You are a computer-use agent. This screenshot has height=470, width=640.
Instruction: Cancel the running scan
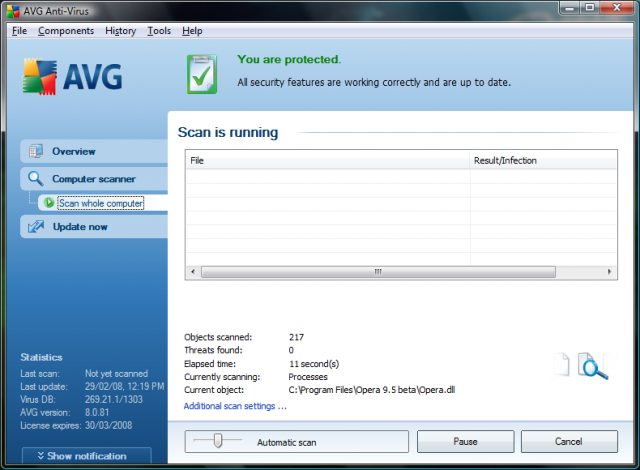tap(569, 441)
